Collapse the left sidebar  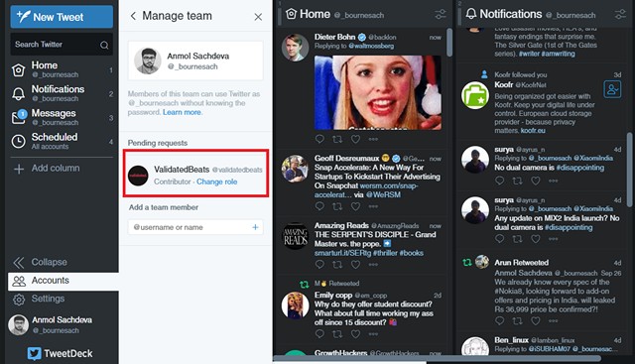point(40,263)
